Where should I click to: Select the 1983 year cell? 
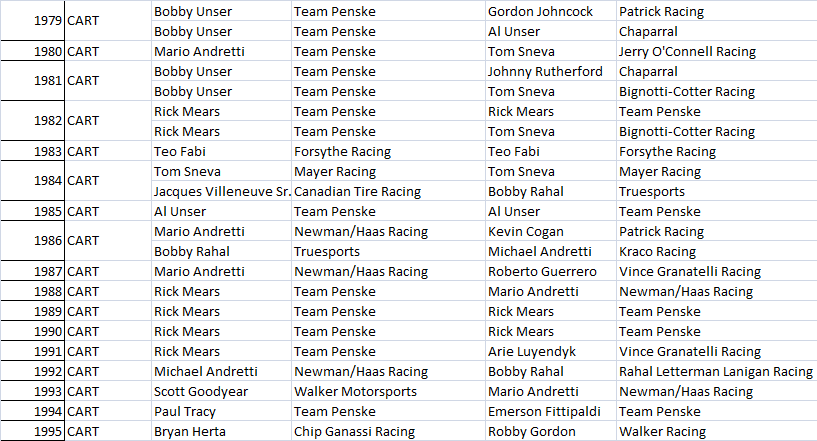point(33,152)
